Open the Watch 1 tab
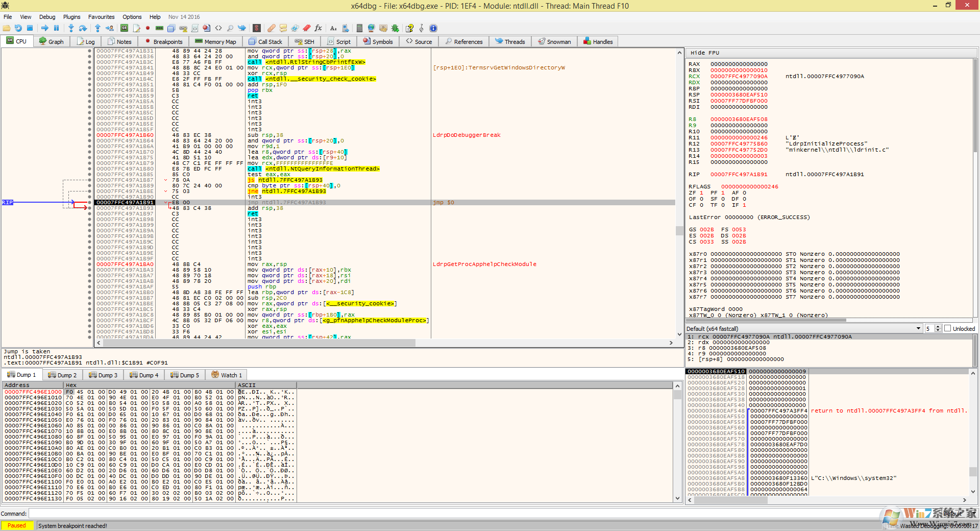 pyautogui.click(x=227, y=375)
